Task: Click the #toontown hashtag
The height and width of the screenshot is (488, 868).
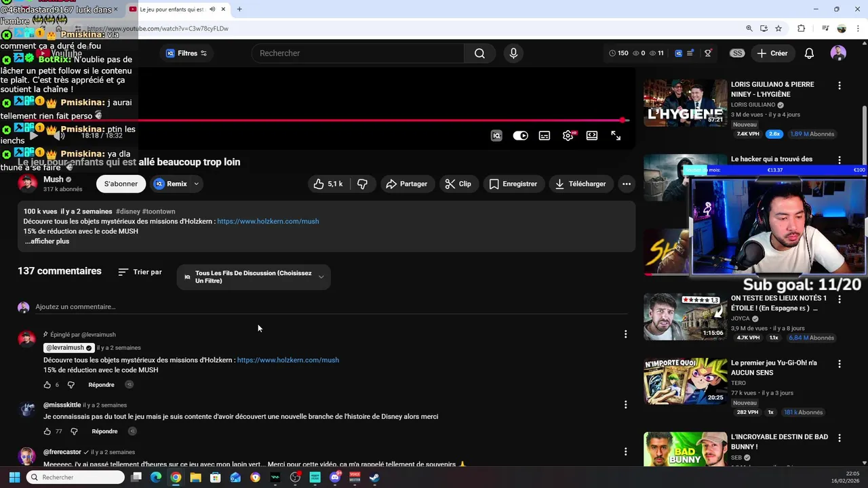Action: (x=159, y=211)
